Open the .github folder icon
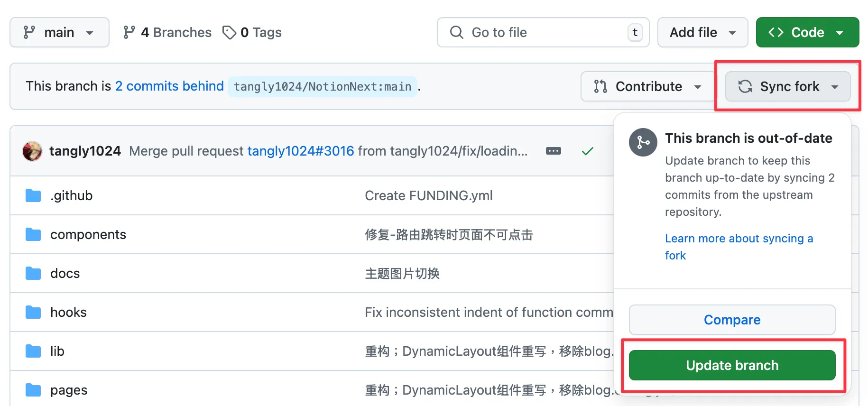Screen dimensions: 868x406 point(33,195)
